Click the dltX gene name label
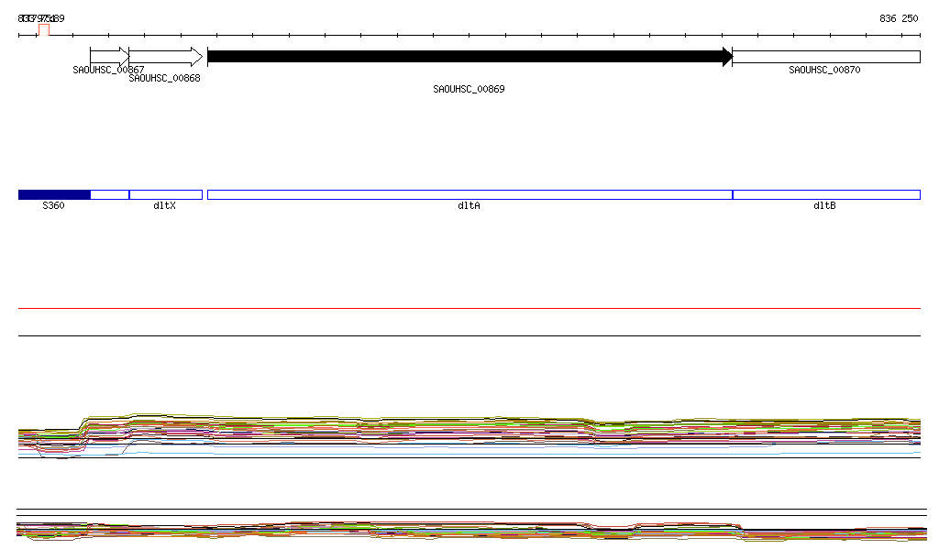 pos(164,206)
